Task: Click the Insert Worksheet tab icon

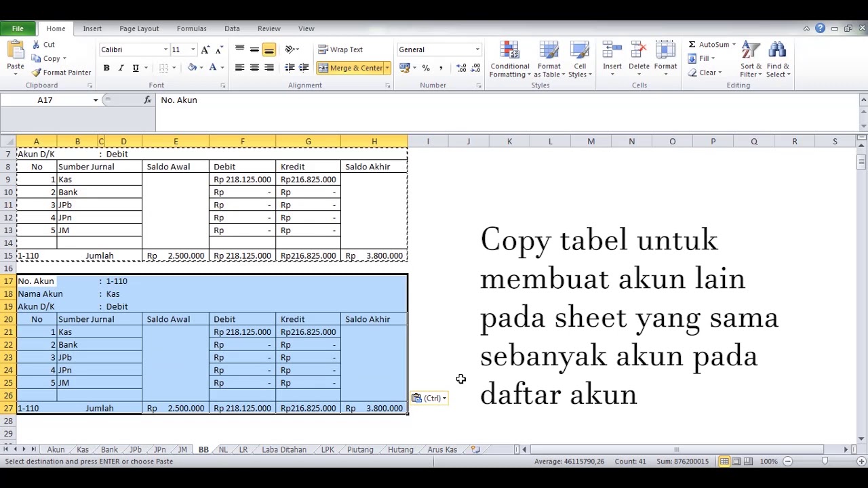Action: click(475, 449)
